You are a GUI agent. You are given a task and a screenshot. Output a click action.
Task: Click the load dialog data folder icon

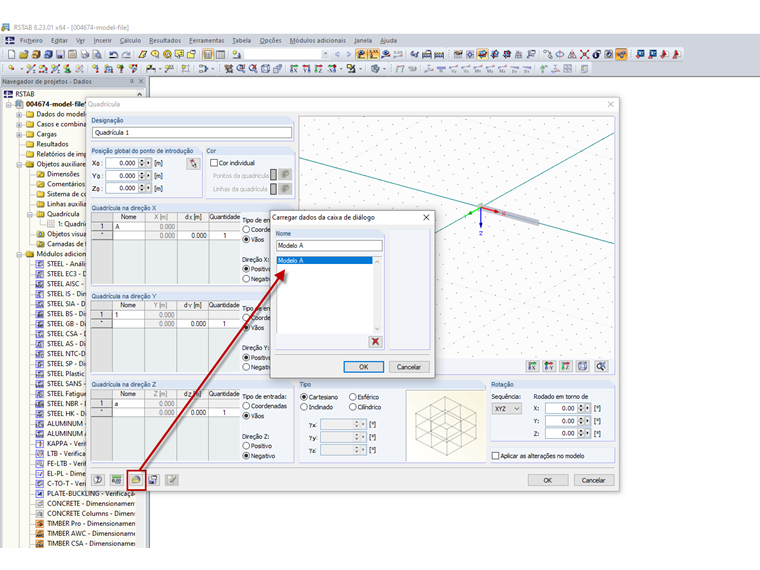[136, 480]
